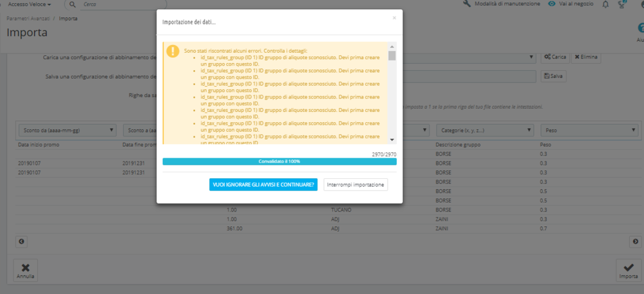Click the error list scrollbar thumb
The height and width of the screenshot is (294, 644).
click(392, 56)
